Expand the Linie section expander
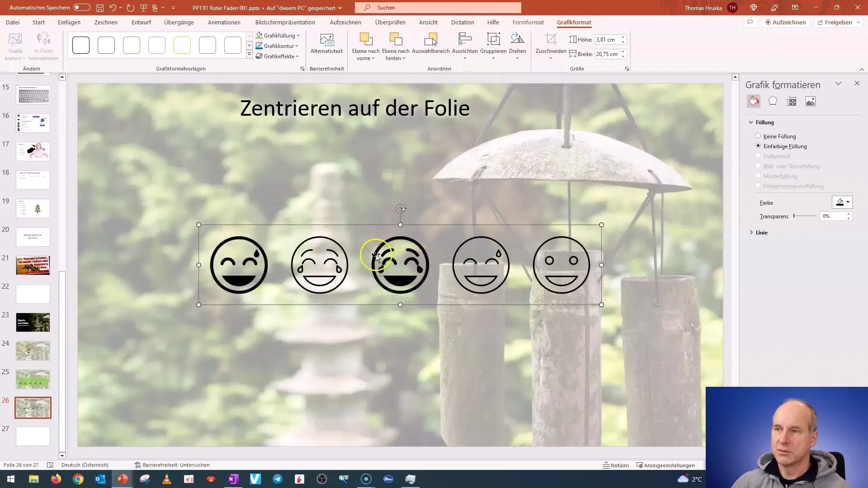The image size is (868, 488). [752, 232]
